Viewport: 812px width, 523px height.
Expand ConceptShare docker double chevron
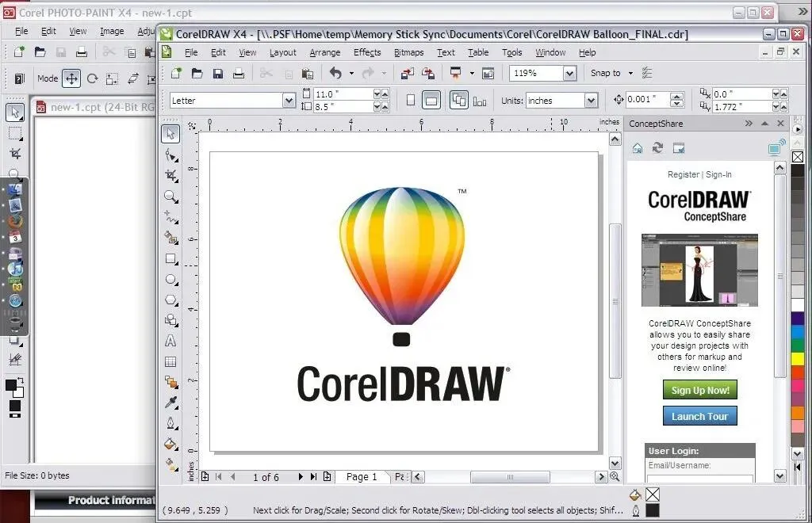point(749,124)
